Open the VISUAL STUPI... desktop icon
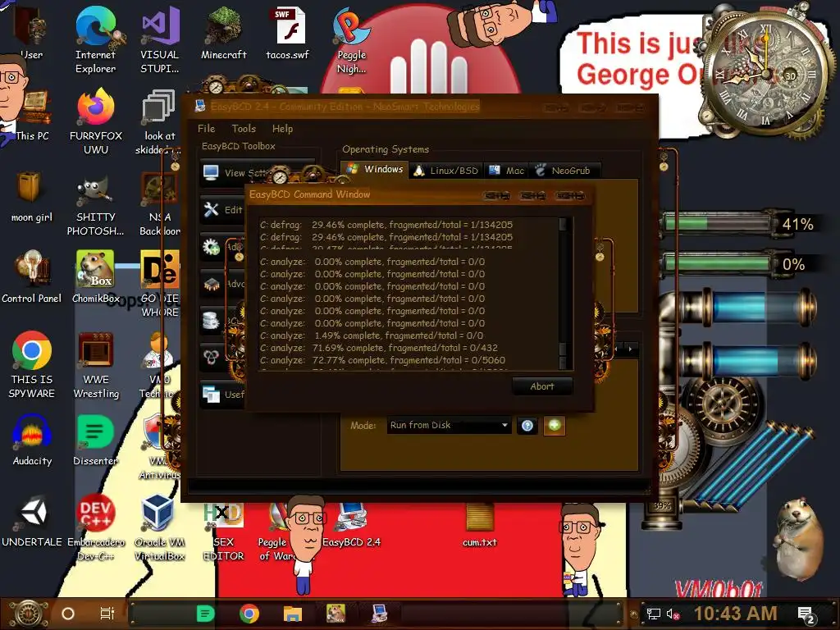840x630 pixels. [x=160, y=40]
